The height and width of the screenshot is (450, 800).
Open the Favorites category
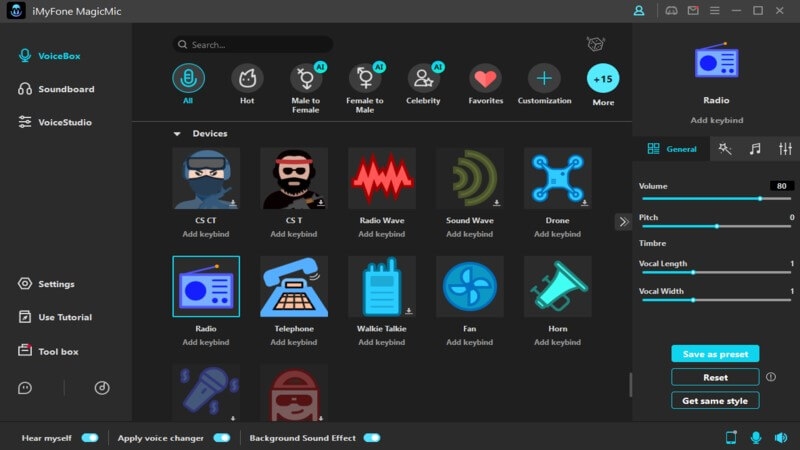(485, 84)
